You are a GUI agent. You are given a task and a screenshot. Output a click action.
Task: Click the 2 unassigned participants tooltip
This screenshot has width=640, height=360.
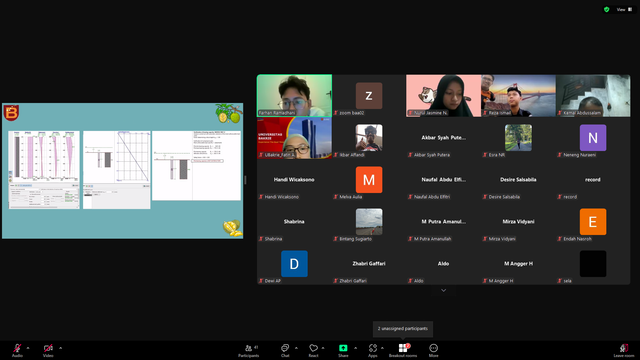pyautogui.click(x=403, y=329)
